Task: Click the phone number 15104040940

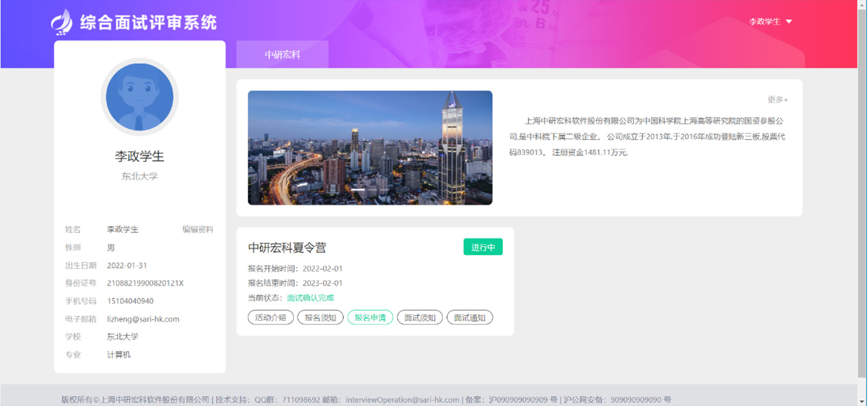Action: click(x=130, y=301)
